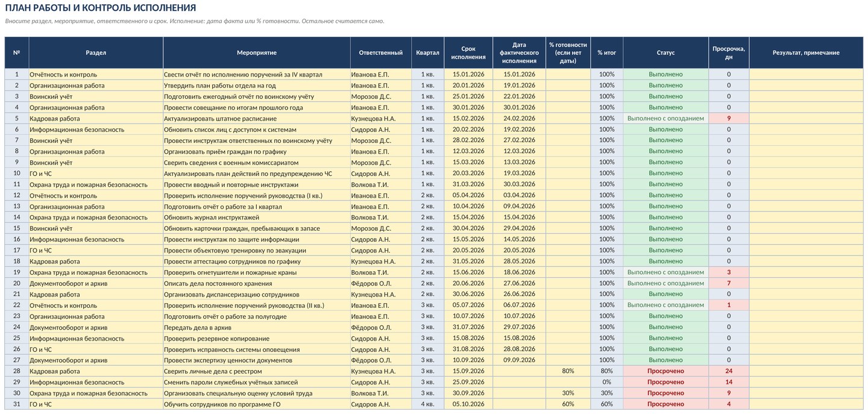The height and width of the screenshot is (414, 868).
Task: Click the "% готовности (если нет даты)" header
Action: tap(568, 53)
